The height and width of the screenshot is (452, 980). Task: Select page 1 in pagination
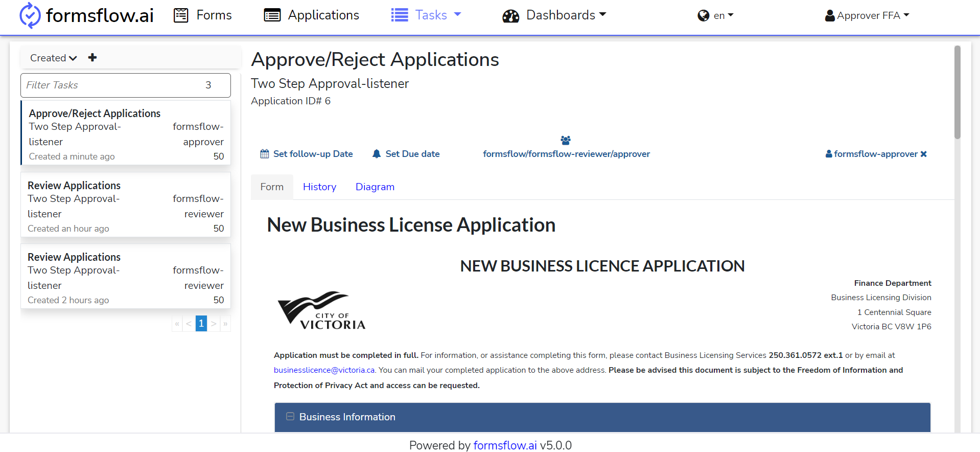tap(201, 324)
